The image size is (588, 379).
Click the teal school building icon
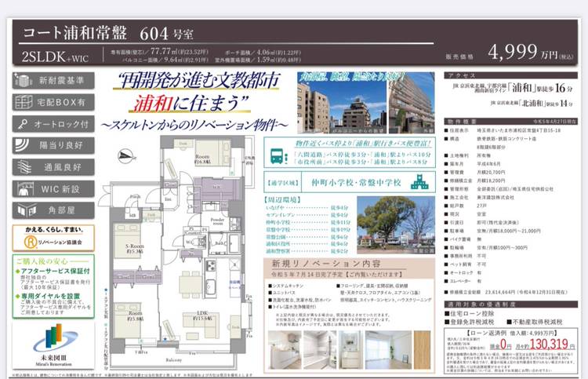pyautogui.click(x=419, y=181)
